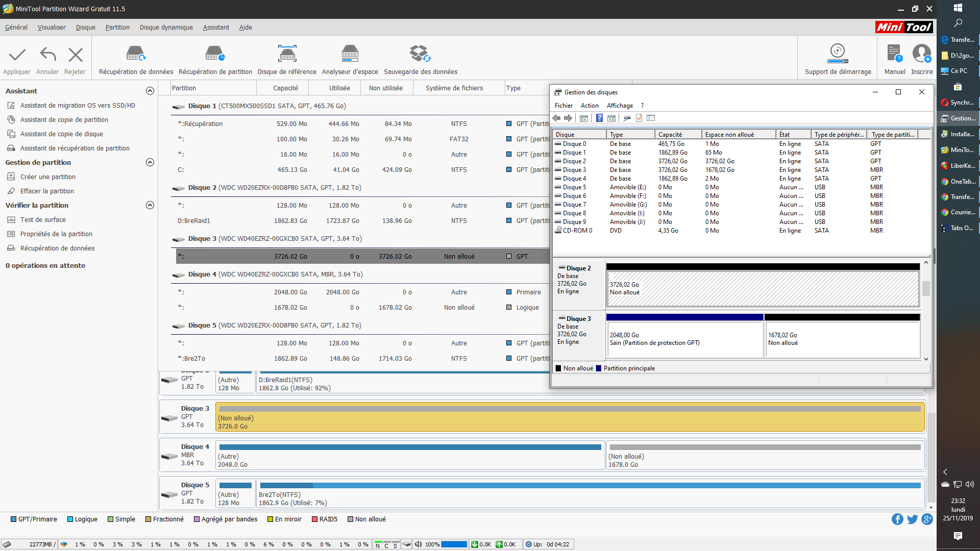Select Disque 3 unallocated yellow bar
Image resolution: width=980 pixels, height=551 pixels.
pyautogui.click(x=570, y=418)
